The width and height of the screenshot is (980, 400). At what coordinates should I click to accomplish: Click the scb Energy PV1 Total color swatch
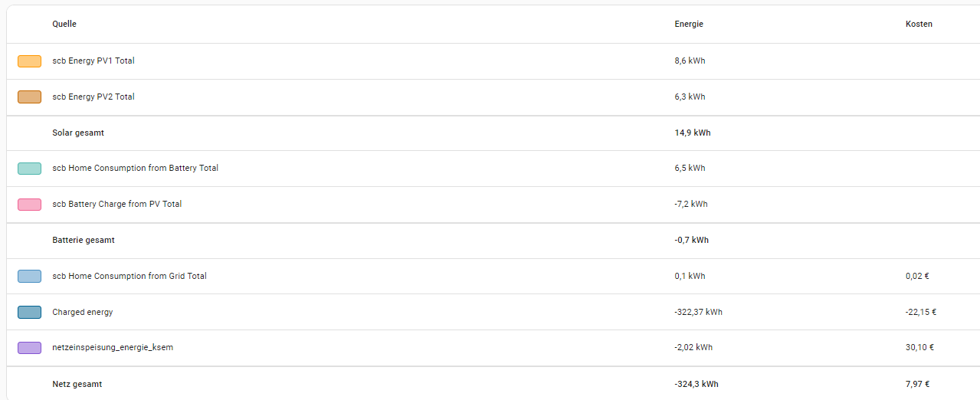coord(29,61)
